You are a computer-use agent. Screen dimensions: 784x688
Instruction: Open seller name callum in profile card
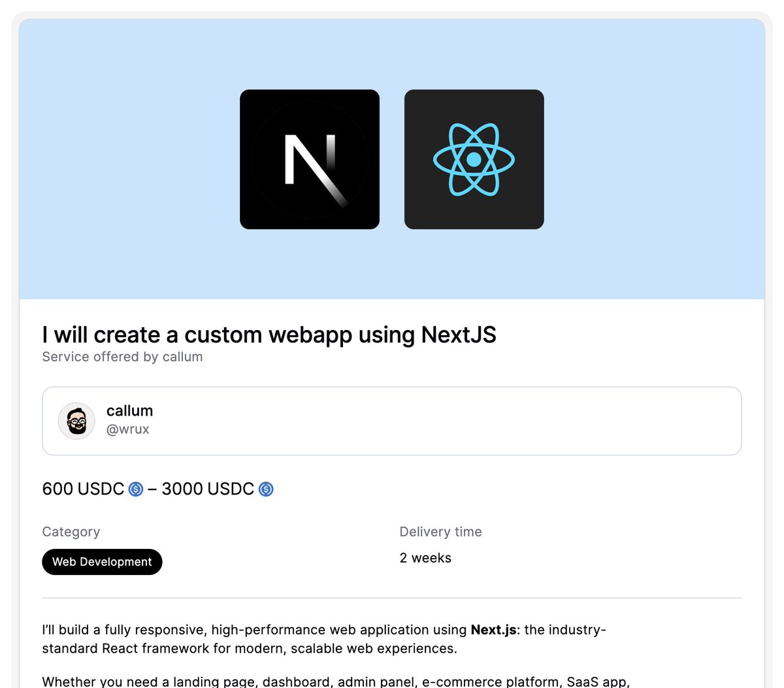(x=129, y=411)
